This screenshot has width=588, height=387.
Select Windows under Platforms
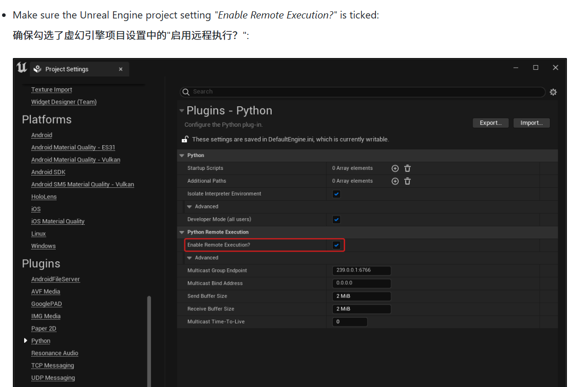(x=43, y=246)
